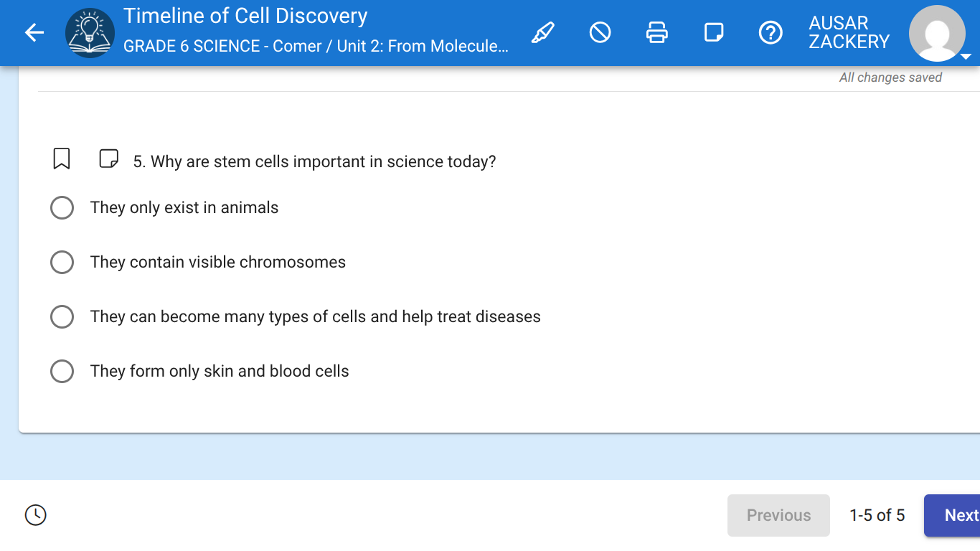Click the print icon
Screen dimensions: 980x551
tap(657, 32)
